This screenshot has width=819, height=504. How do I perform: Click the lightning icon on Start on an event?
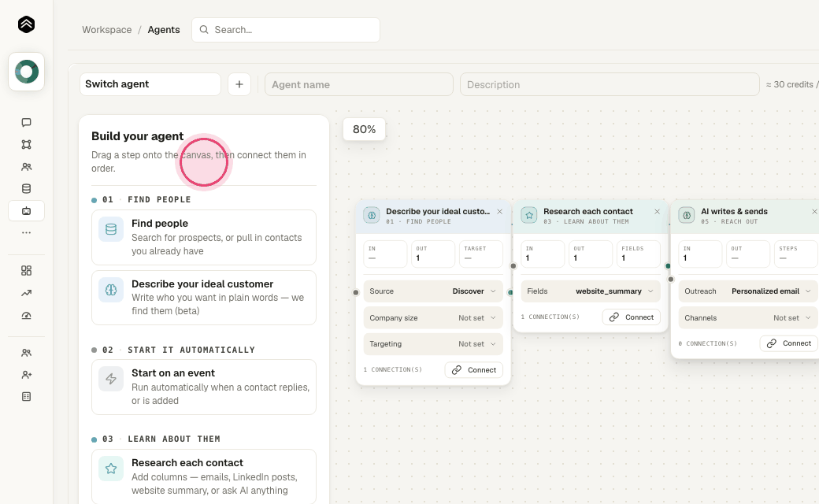point(111,379)
